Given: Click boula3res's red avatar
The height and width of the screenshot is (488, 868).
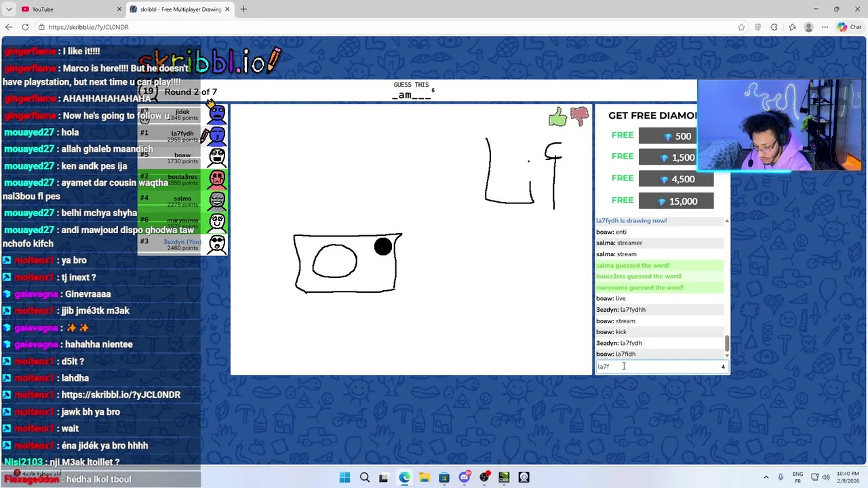Looking at the screenshot, I should click(x=217, y=179).
